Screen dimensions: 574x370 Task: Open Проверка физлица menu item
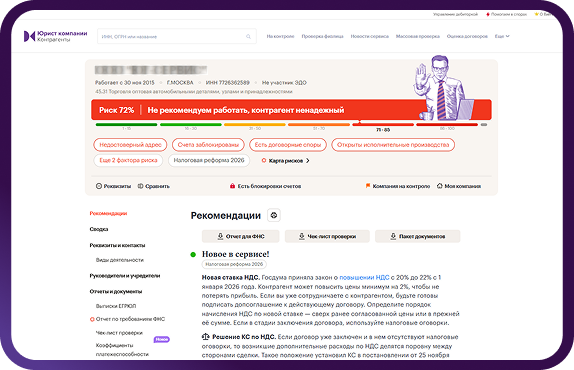tap(323, 36)
